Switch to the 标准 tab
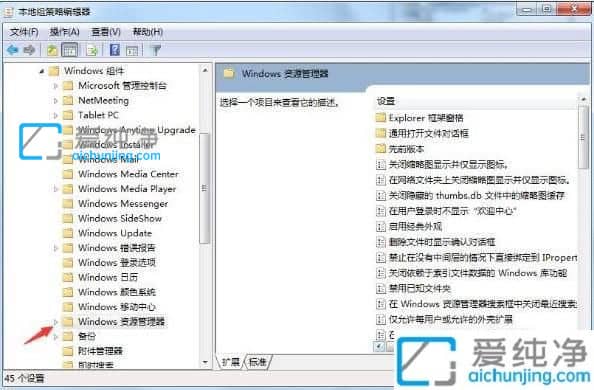Screen dimensions: 594x390 click(257, 362)
